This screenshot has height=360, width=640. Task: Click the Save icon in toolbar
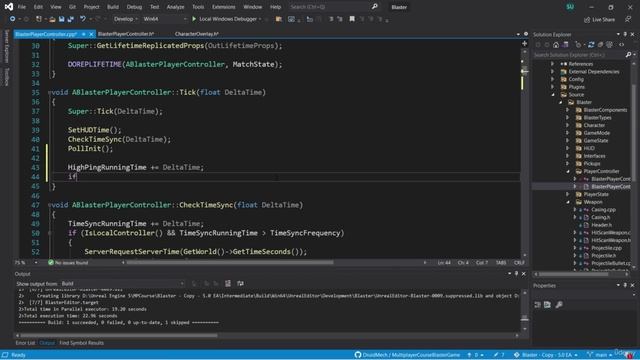(x=61, y=19)
